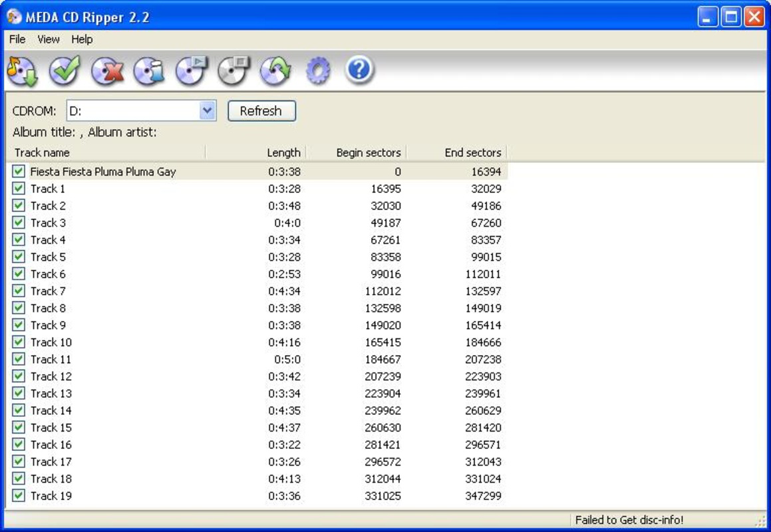This screenshot has height=532, width=771.
Task: Toggle the Track 3 checkbox
Action: point(19,222)
